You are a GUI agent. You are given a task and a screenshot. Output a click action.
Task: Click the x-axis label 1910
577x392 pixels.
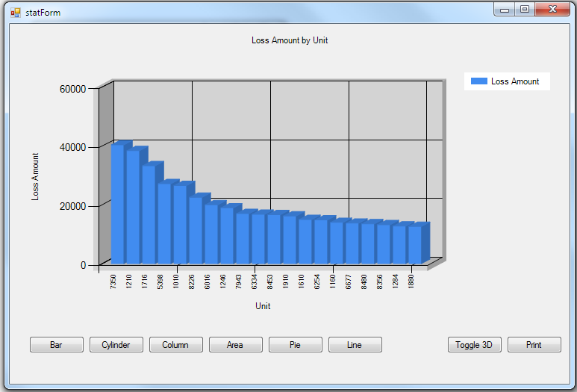(286, 281)
